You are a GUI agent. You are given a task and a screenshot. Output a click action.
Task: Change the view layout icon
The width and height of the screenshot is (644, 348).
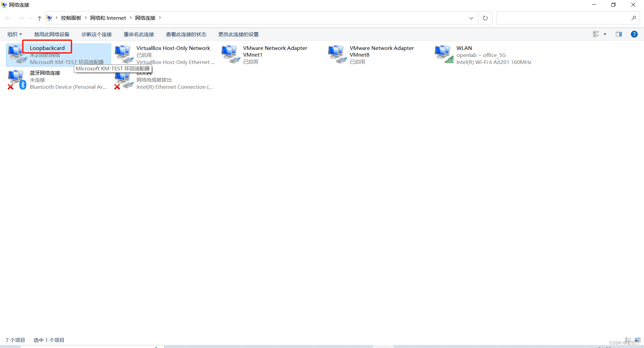(596, 34)
